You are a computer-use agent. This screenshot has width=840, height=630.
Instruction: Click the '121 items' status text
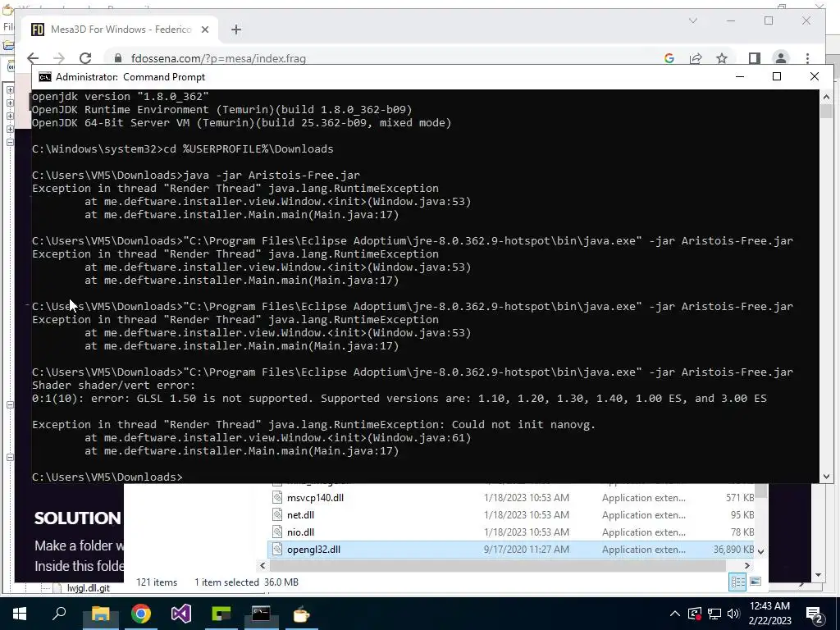coord(157,582)
